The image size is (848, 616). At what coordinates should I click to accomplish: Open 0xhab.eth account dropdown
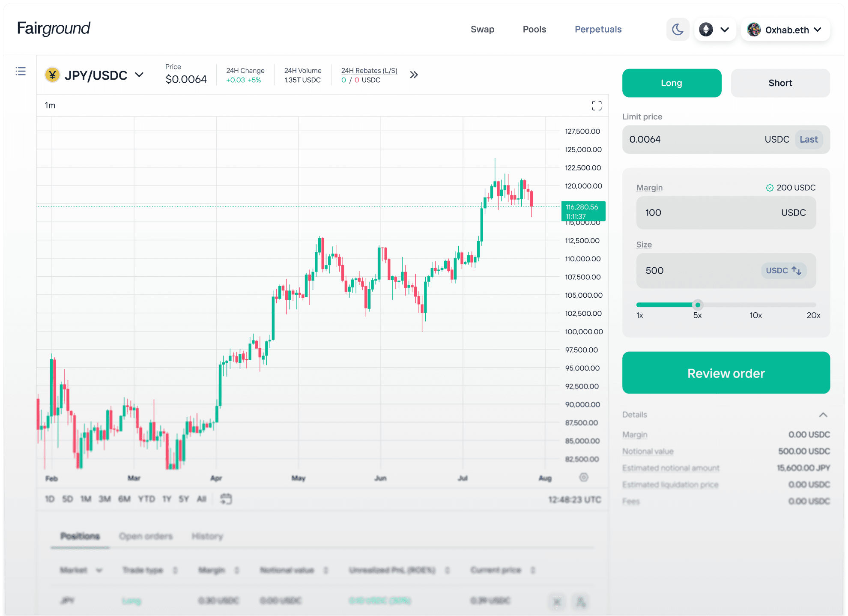(x=785, y=30)
